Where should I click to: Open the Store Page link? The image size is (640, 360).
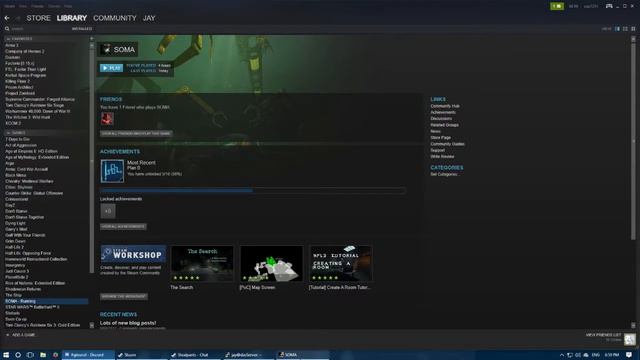(440, 138)
